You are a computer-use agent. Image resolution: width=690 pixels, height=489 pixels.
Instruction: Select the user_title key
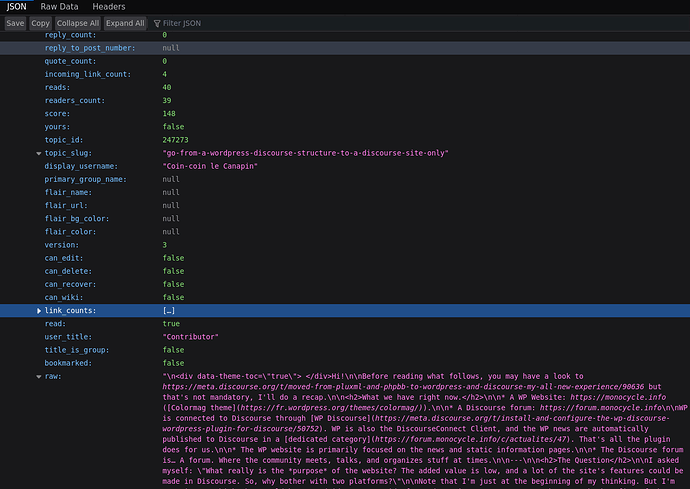point(68,337)
